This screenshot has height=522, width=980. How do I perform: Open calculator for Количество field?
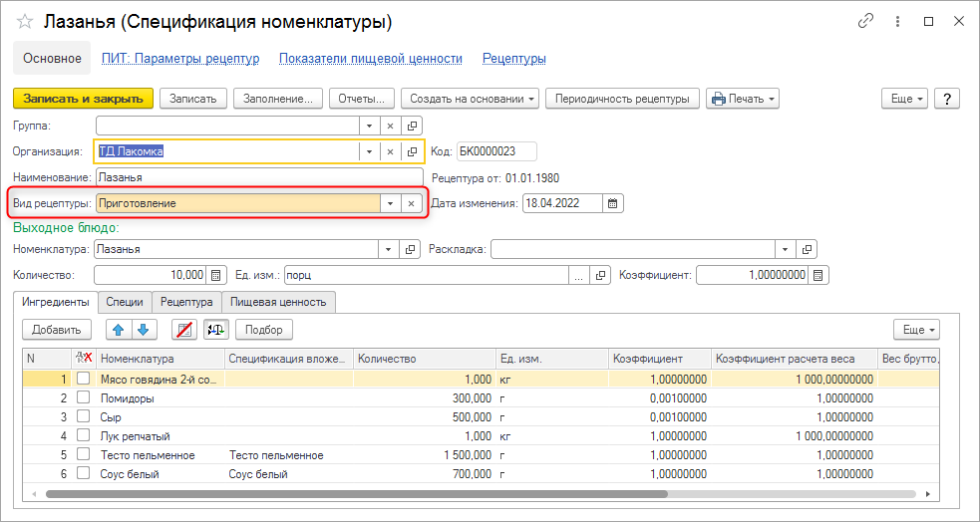click(x=215, y=276)
